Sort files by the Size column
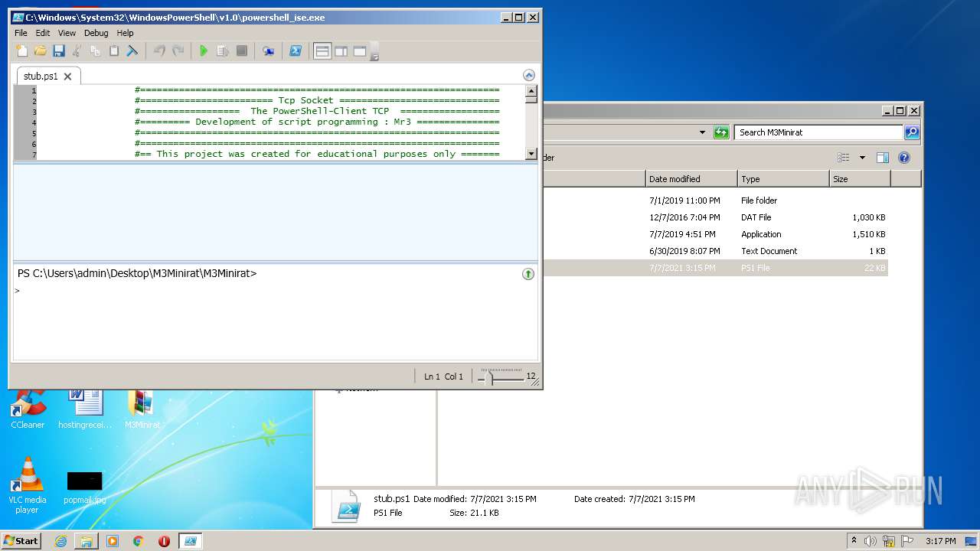Viewport: 980px width, 551px height. [x=861, y=179]
